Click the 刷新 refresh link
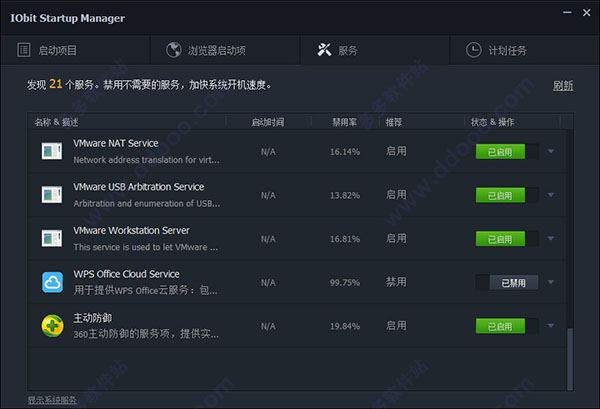This screenshot has width=600, height=409. coord(563,85)
